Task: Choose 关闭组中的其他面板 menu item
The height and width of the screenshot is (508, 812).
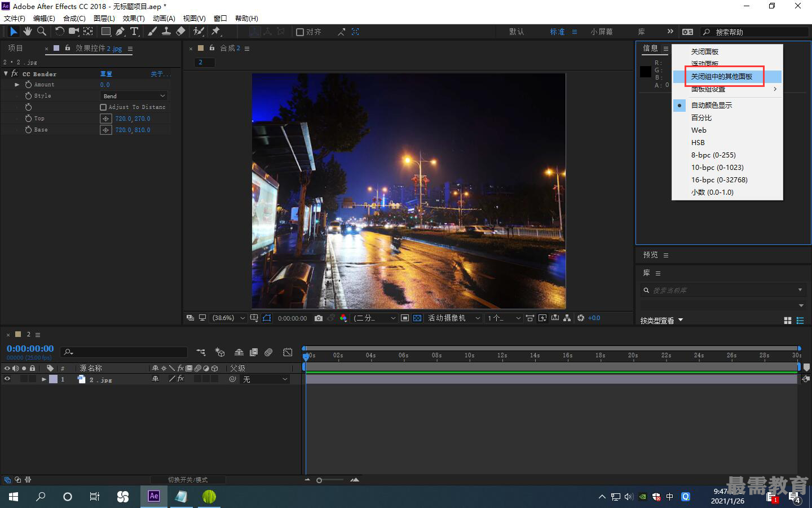Action: 727,77
